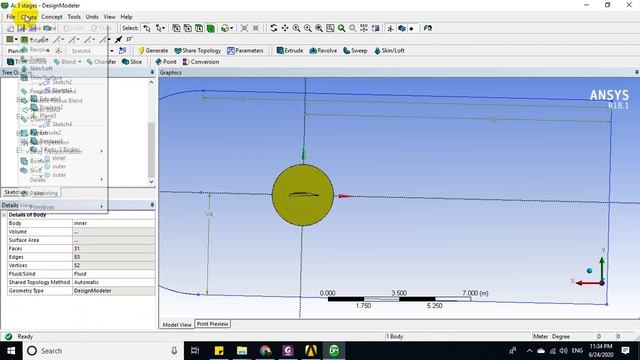Go to Next View (grey magnifier)
Image resolution: width=640 pixels, height=360 pixels.
pyautogui.click(x=352, y=28)
